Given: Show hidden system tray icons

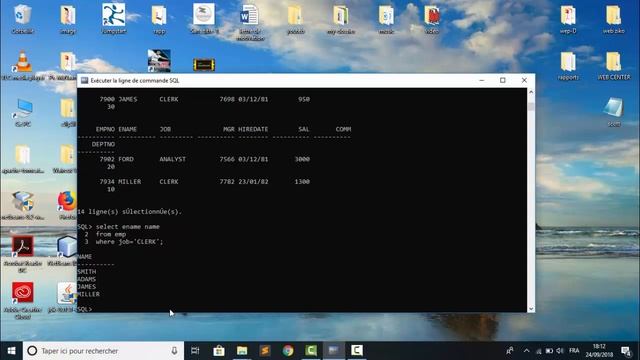Looking at the screenshot, I should [x=527, y=351].
